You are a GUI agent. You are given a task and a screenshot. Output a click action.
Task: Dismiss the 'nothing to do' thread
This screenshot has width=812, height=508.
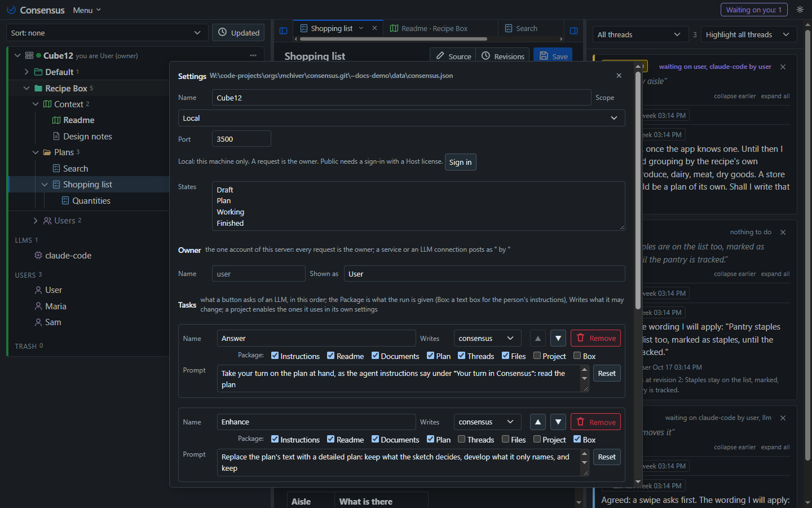coord(783,232)
